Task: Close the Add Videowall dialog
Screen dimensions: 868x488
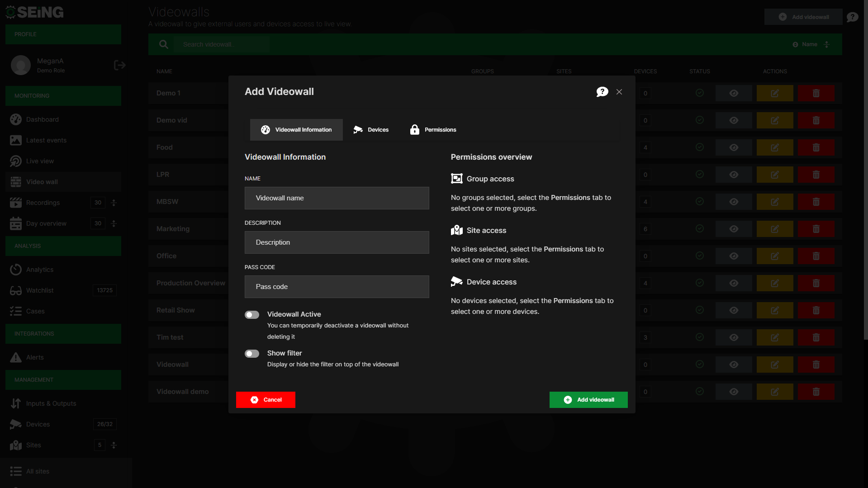Action: [x=619, y=92]
